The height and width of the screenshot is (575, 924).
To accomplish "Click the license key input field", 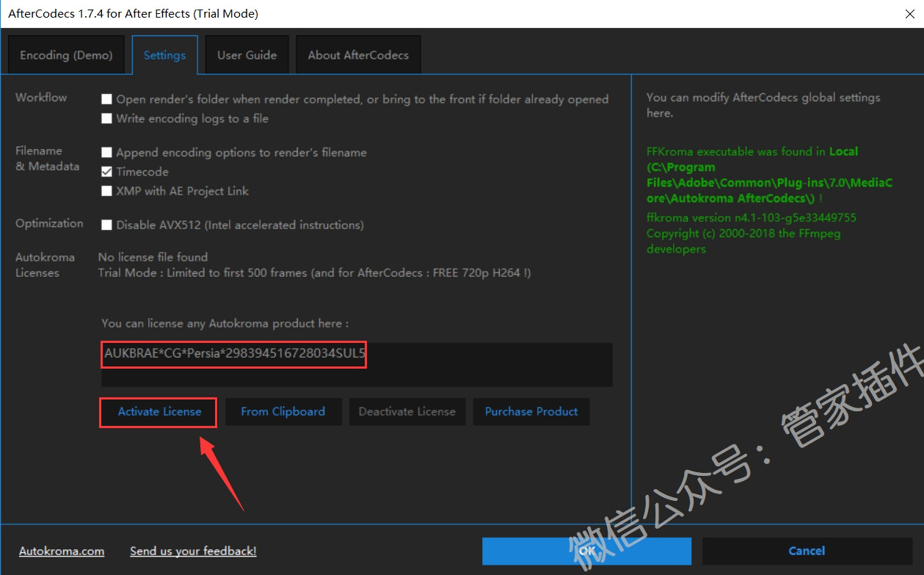I will click(x=357, y=364).
